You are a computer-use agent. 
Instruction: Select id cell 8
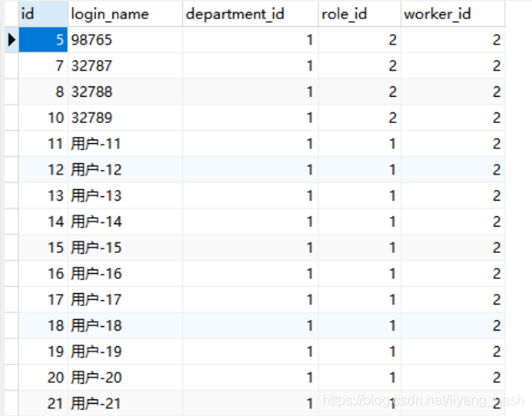tap(43, 92)
